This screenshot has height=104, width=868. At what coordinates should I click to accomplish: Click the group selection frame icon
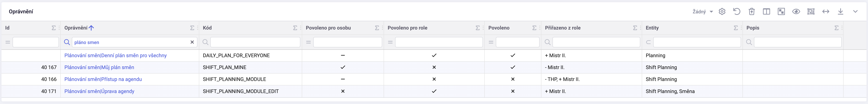pos(811,12)
